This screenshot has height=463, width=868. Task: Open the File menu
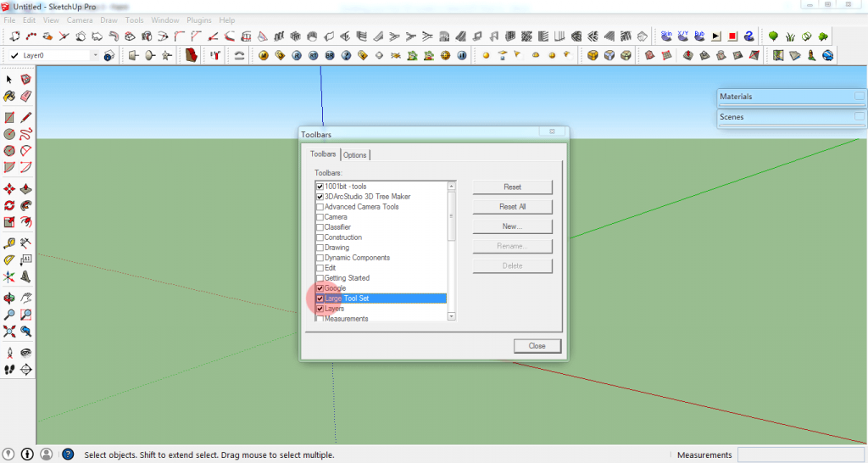tap(9, 20)
